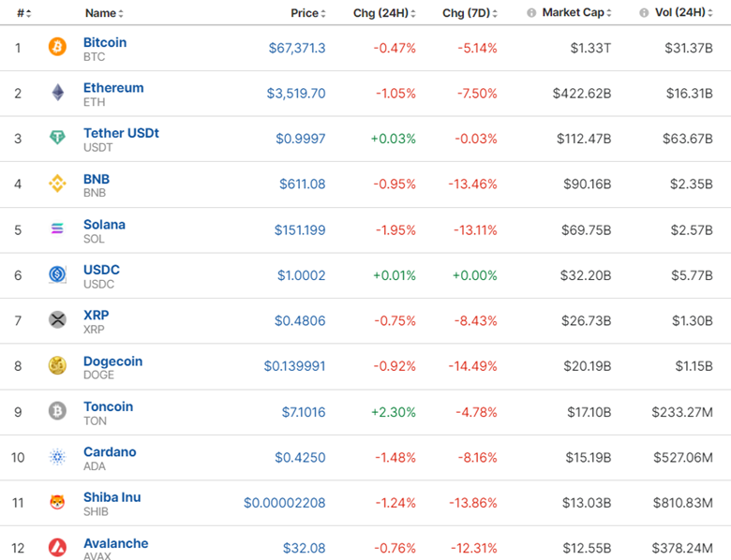731x560 pixels.
Task: Click Toncoin 24H change +2.30%
Action: tap(393, 412)
